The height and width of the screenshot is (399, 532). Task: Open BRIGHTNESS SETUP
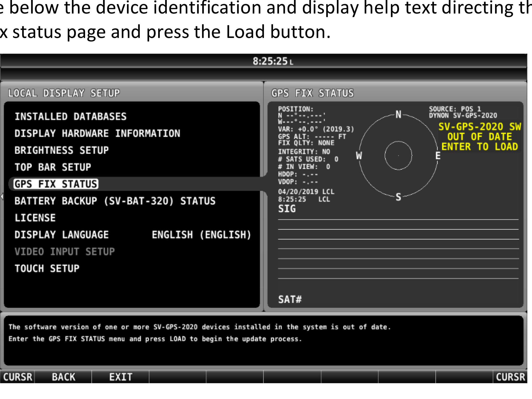click(62, 150)
